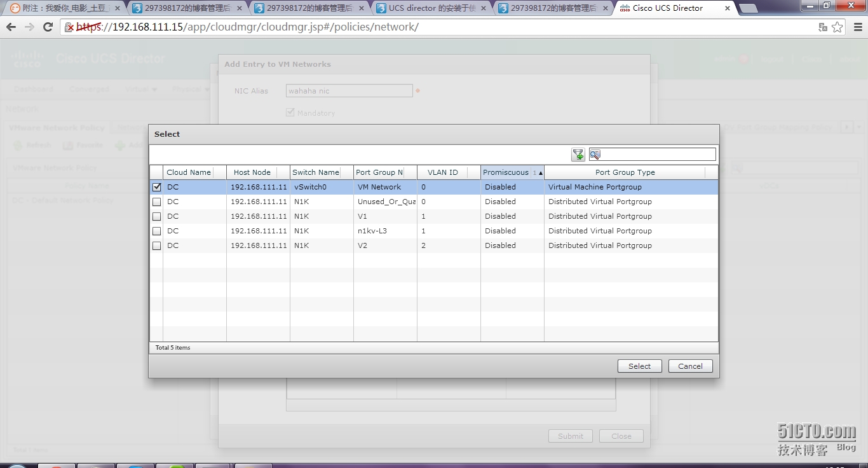Image resolution: width=868 pixels, height=468 pixels.
Task: Sort by the Port Group Type column header
Action: 625,172
